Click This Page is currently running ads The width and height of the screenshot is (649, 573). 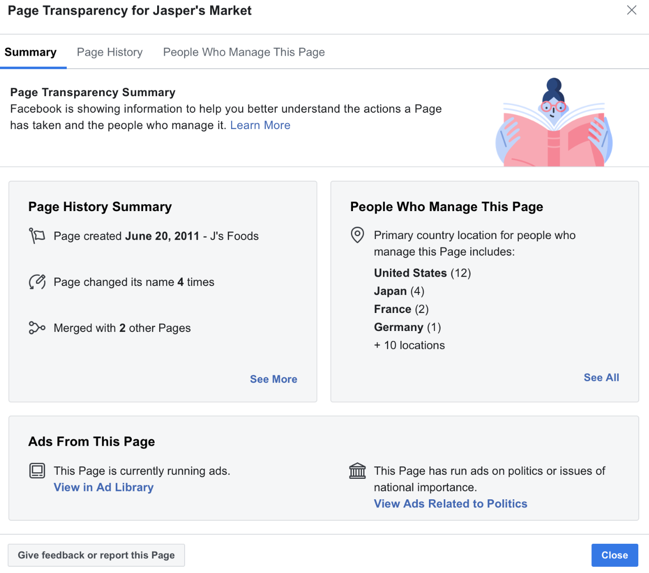point(142,471)
